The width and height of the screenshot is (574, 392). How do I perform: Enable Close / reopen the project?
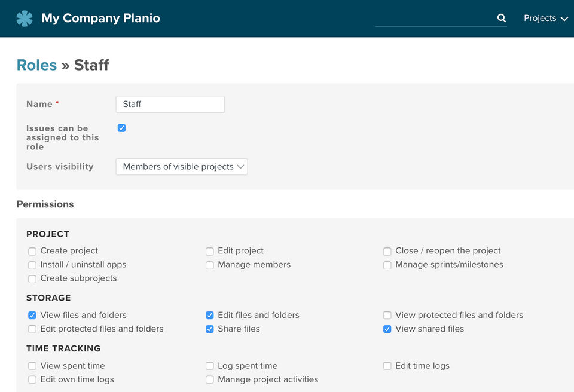coord(387,252)
